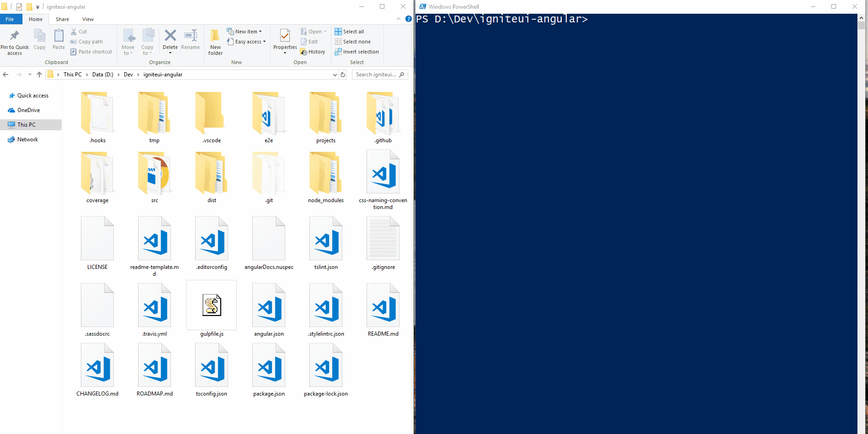
Task: Click Pin to Quick access icon
Action: (x=15, y=36)
